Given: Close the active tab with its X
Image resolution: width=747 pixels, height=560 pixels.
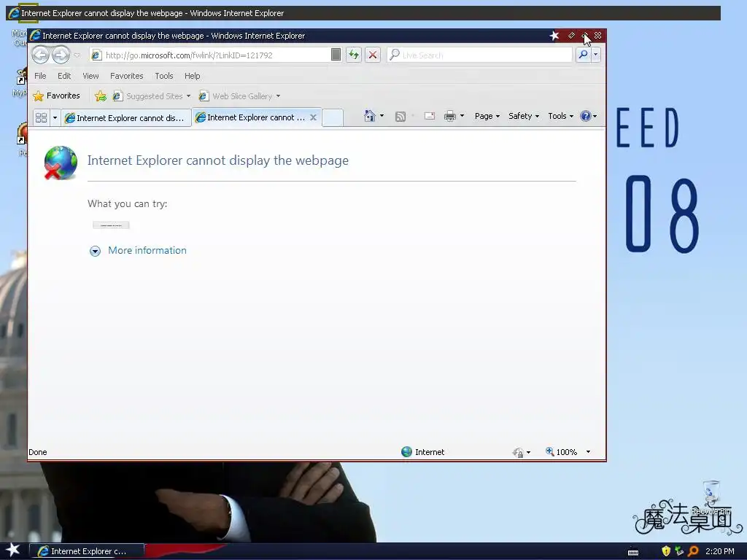Looking at the screenshot, I should point(313,117).
